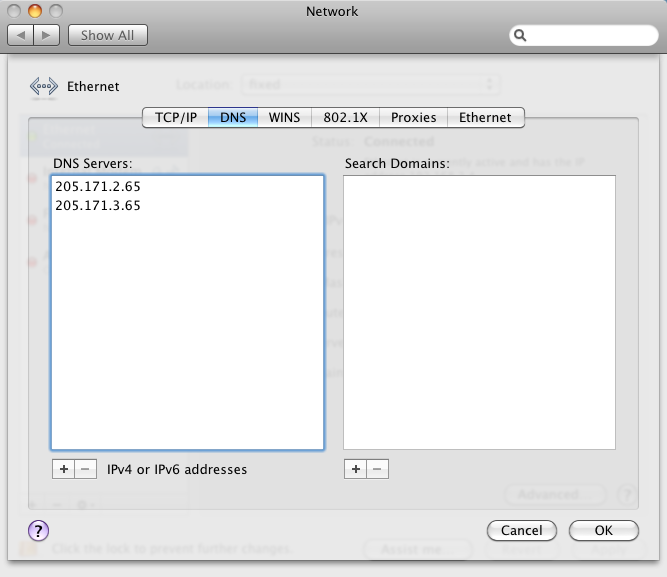Click inside the Search Domains list

[x=479, y=312]
